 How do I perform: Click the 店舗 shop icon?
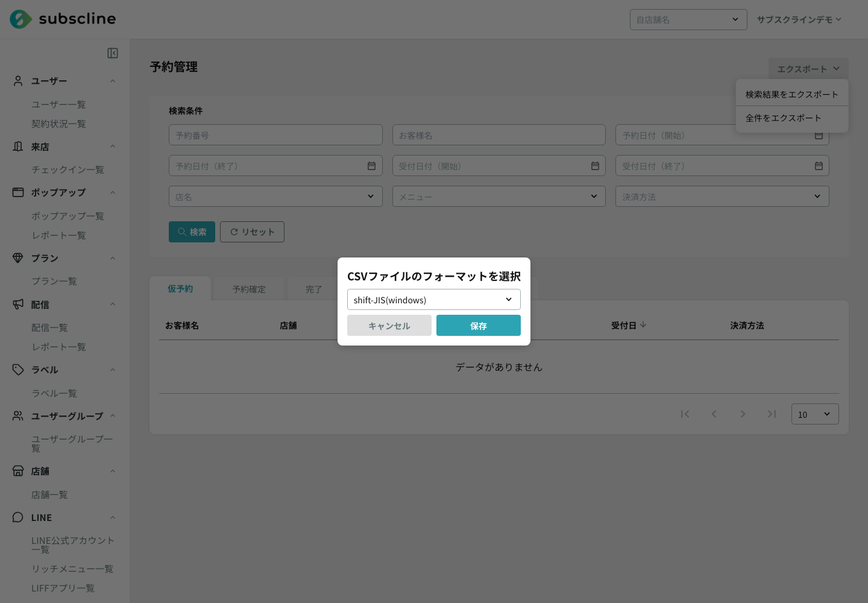[18, 471]
